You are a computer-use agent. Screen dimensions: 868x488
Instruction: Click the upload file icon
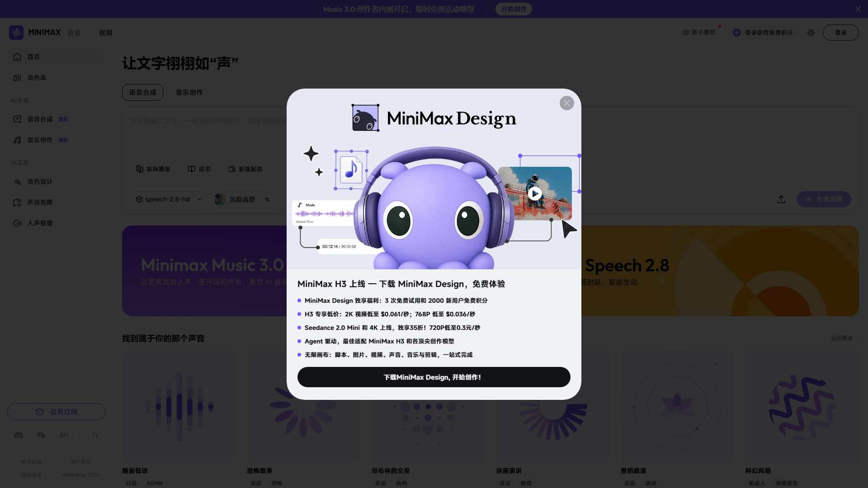781,199
